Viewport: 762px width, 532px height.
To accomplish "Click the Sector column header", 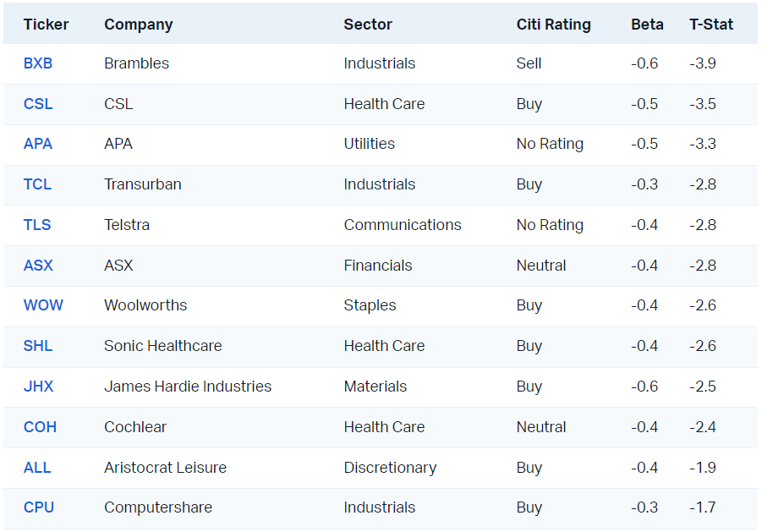I will pos(368,25).
